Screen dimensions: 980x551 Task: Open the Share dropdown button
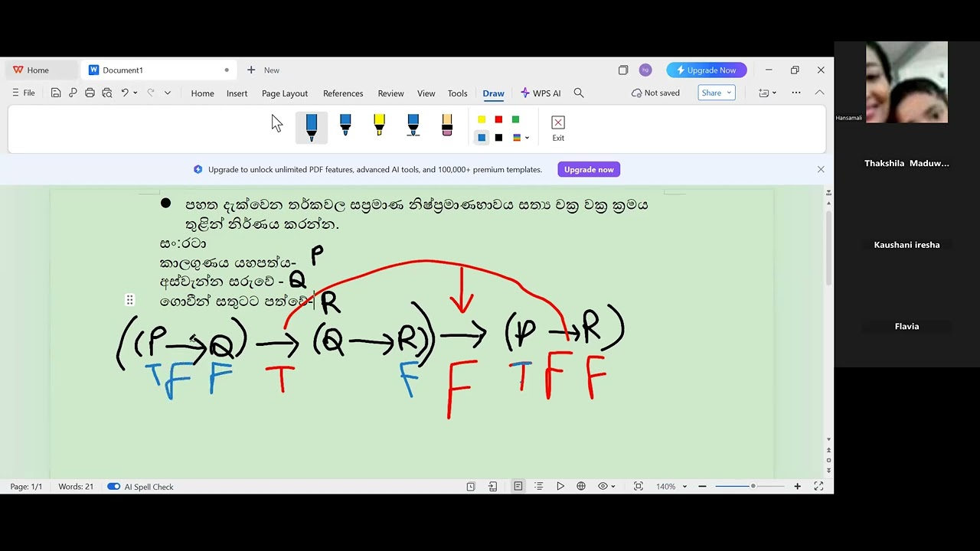(717, 93)
